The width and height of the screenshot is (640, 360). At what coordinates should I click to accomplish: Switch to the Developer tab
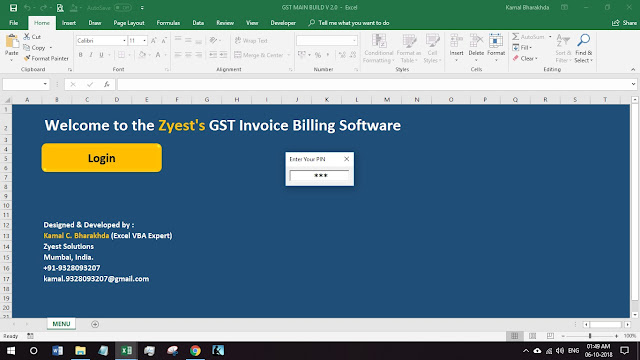(283, 23)
